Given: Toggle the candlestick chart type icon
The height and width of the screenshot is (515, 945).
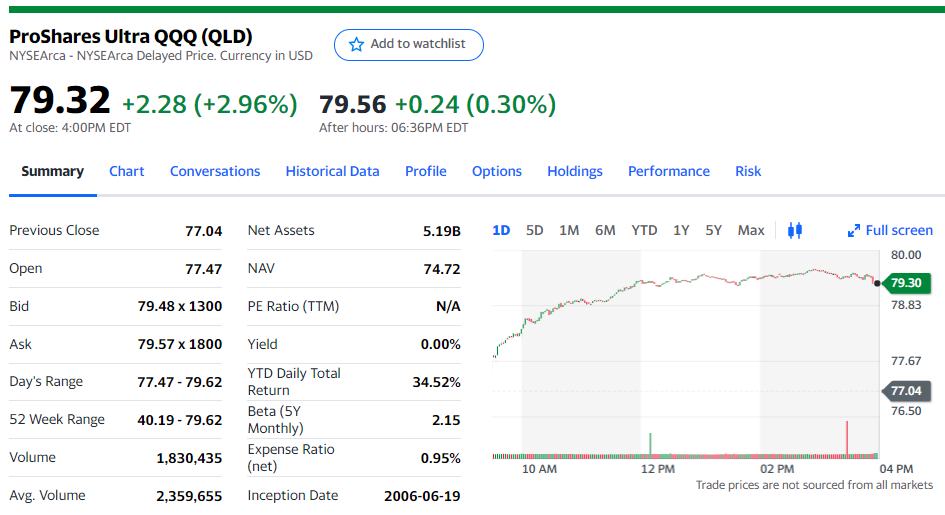Looking at the screenshot, I should pyautogui.click(x=795, y=231).
